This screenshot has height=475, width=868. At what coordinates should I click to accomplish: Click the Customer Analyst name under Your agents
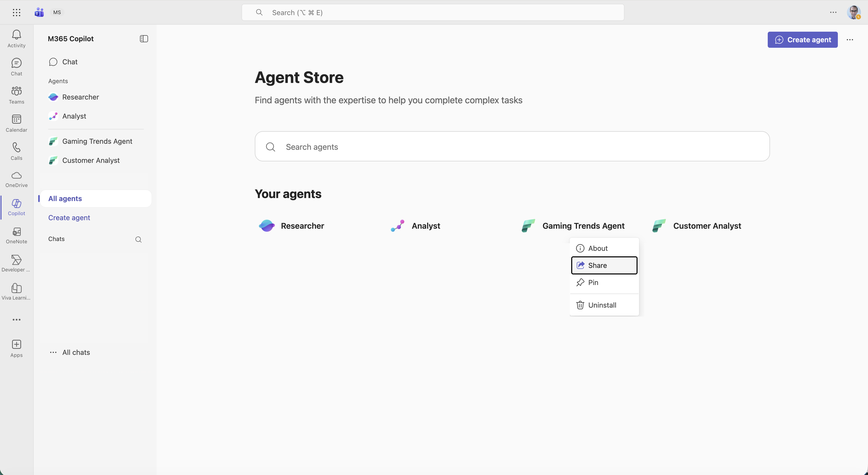(707, 226)
